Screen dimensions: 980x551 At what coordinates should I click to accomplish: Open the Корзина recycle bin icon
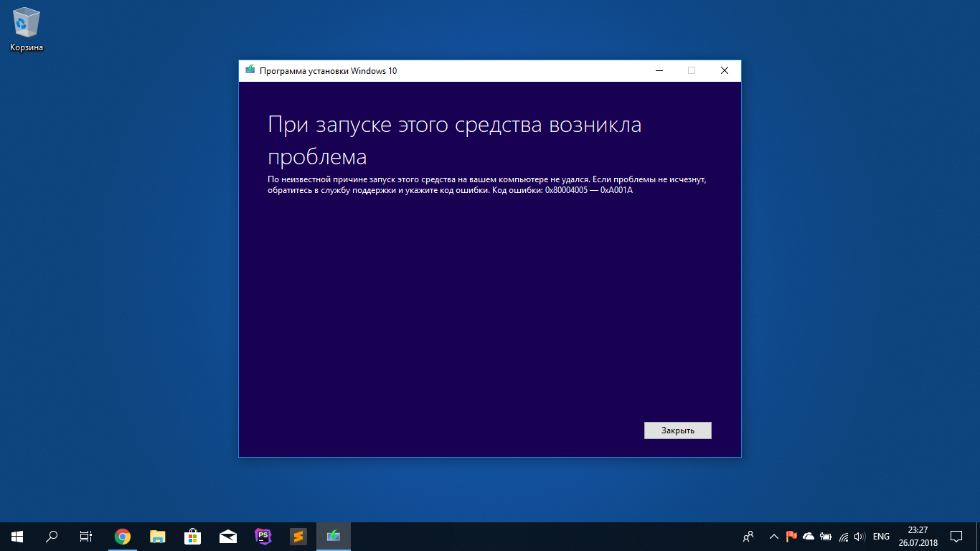pyautogui.click(x=27, y=30)
